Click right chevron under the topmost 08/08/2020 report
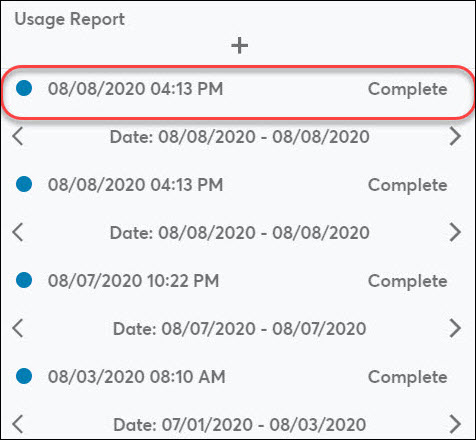 pyautogui.click(x=455, y=136)
